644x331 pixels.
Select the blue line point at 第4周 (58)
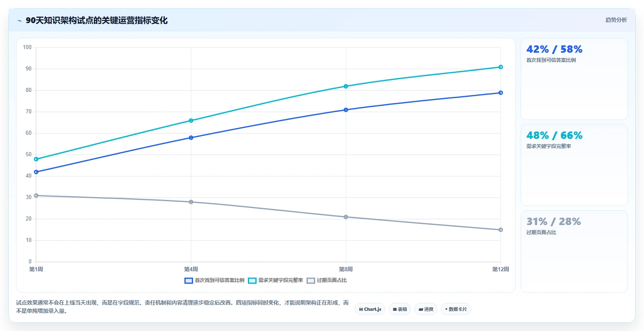191,138
